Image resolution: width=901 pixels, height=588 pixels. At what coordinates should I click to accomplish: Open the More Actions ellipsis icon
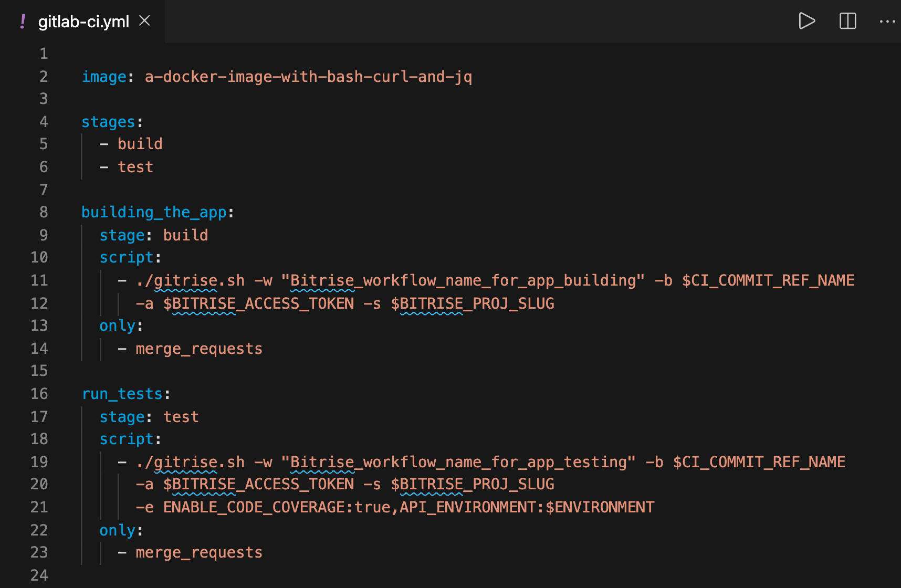click(887, 21)
